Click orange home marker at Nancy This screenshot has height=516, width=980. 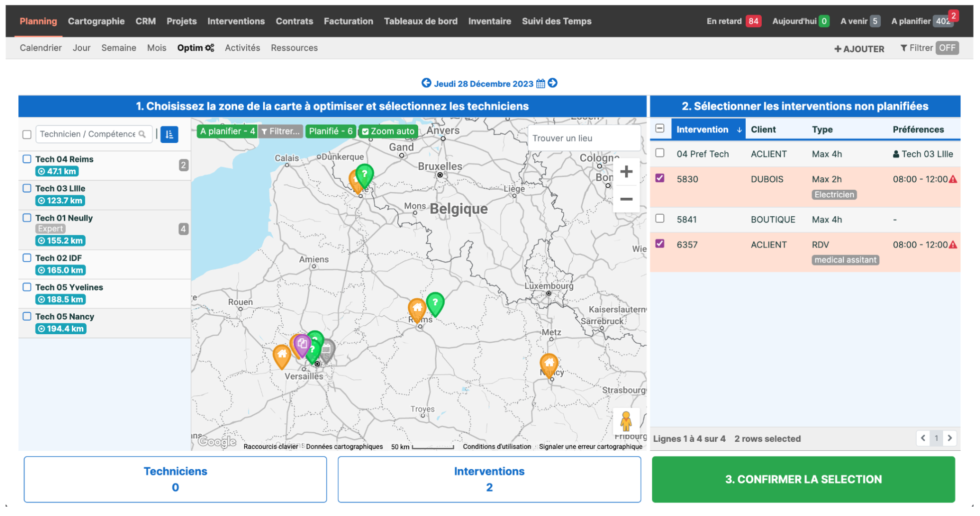click(x=549, y=366)
